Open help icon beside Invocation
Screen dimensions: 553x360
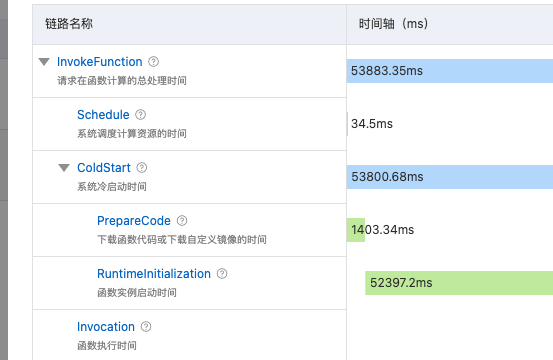(146, 327)
